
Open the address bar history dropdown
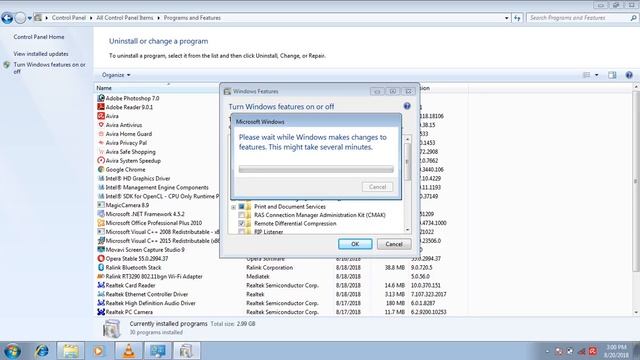pyautogui.click(x=507, y=18)
